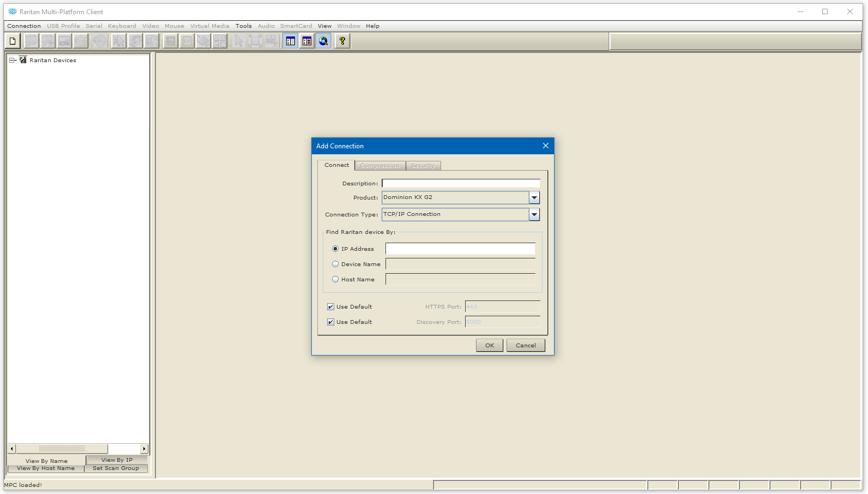The width and height of the screenshot is (868, 494).
Task: Switch tree to View By Host Name
Action: pyautogui.click(x=46, y=468)
